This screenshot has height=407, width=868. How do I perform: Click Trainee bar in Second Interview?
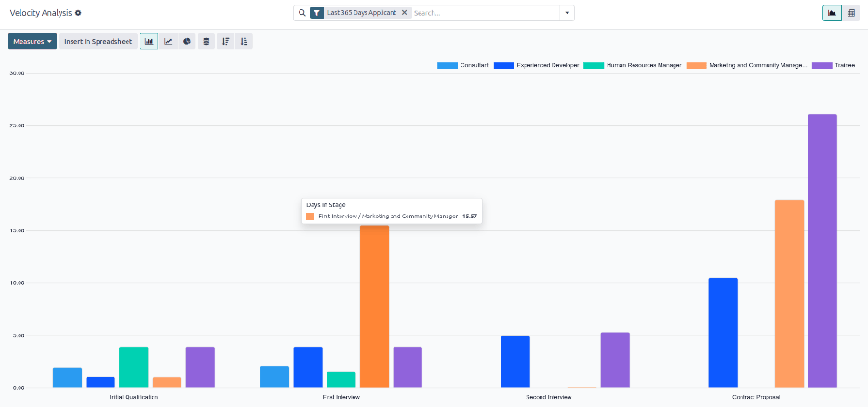(615, 360)
